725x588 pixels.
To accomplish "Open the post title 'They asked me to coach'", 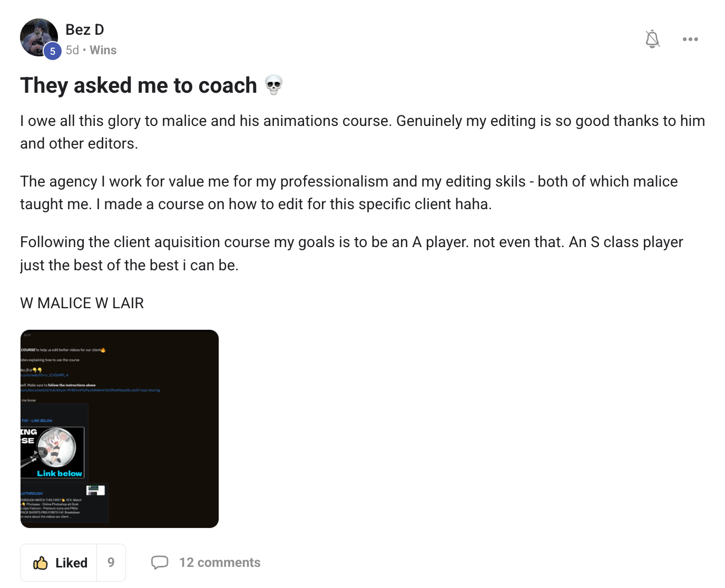I will pos(139,85).
